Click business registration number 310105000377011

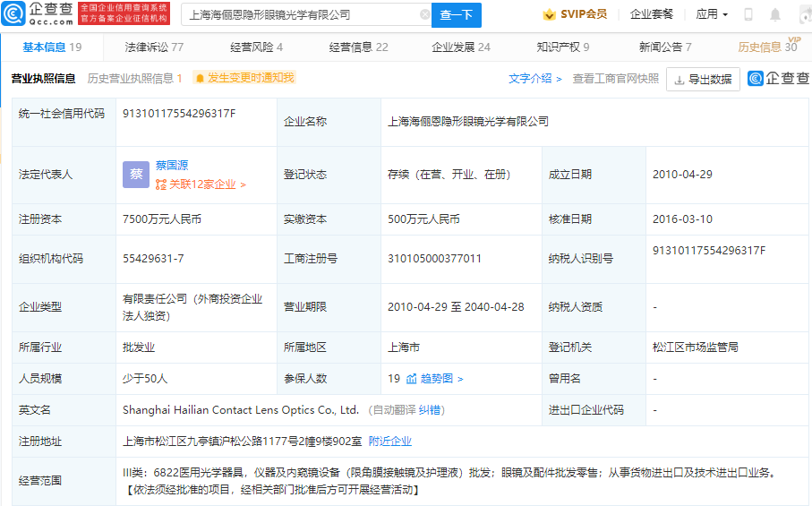pyautogui.click(x=434, y=259)
